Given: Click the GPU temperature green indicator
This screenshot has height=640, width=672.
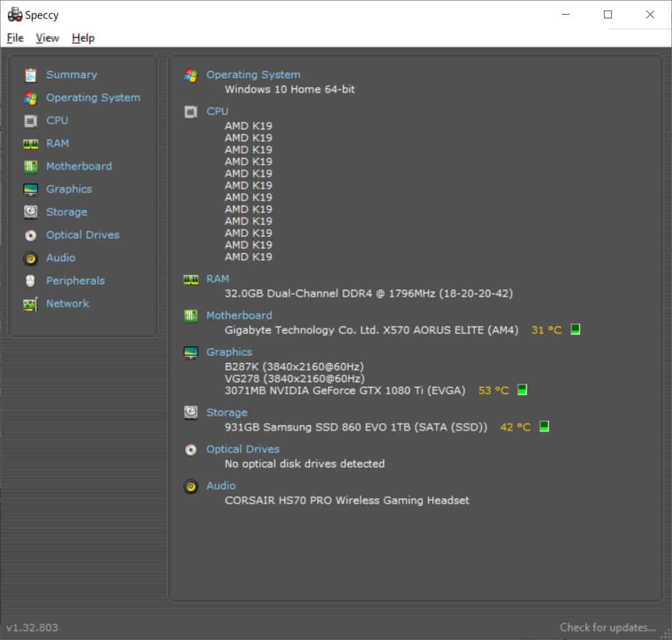Looking at the screenshot, I should pyautogui.click(x=522, y=389).
